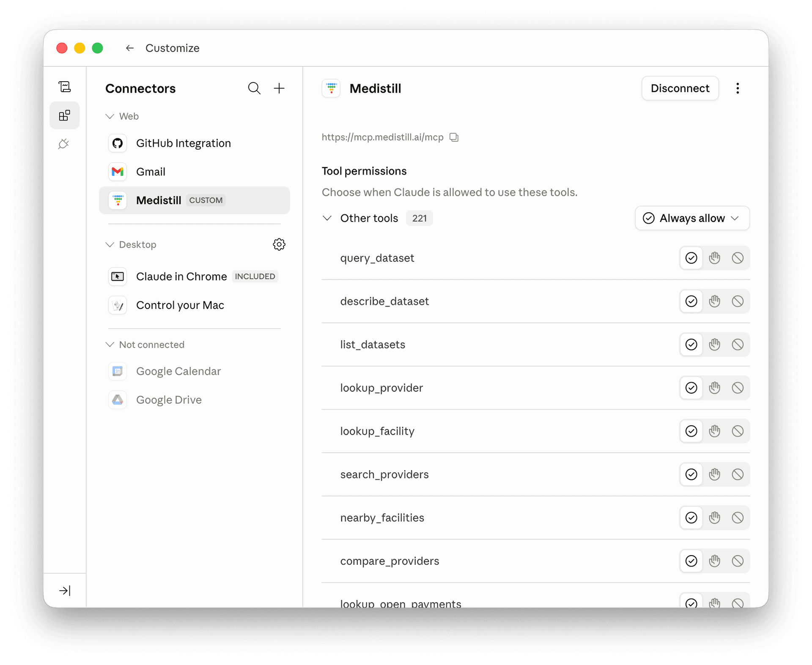Block the lookup_provider tool
The width and height of the screenshot is (812, 665).
[738, 388]
